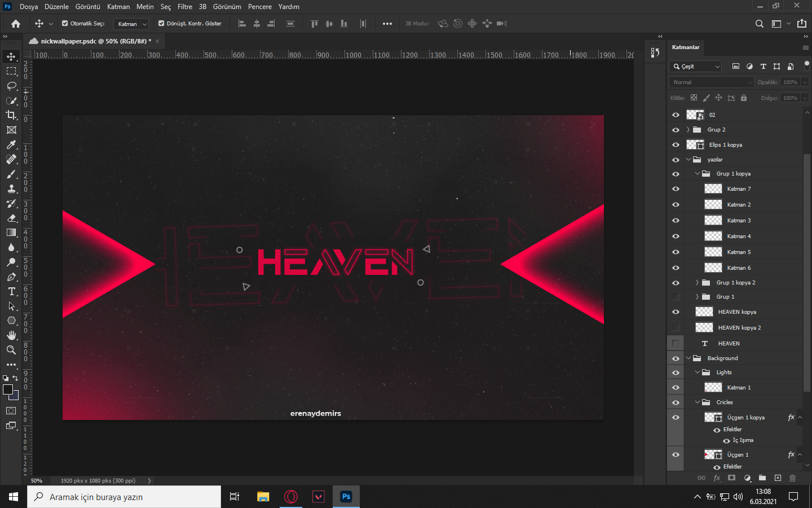This screenshot has width=812, height=508.
Task: Show the Grup 1 layer group
Action: [x=676, y=297]
